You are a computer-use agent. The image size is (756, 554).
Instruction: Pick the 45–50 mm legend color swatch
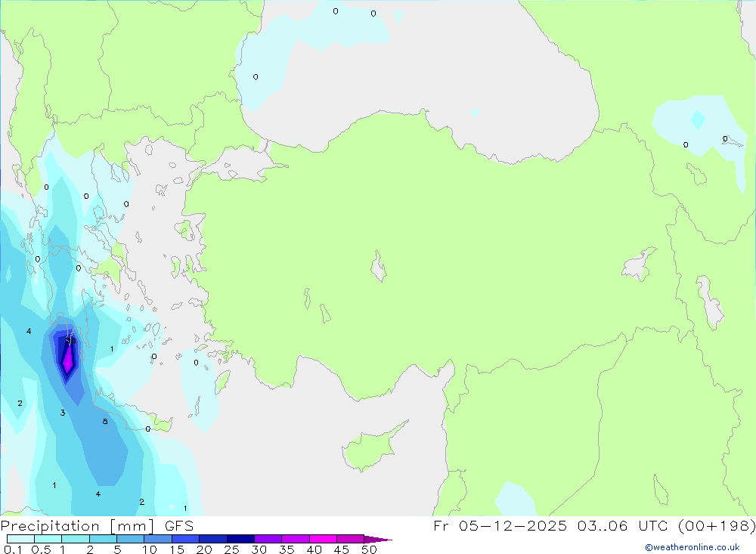point(351,539)
